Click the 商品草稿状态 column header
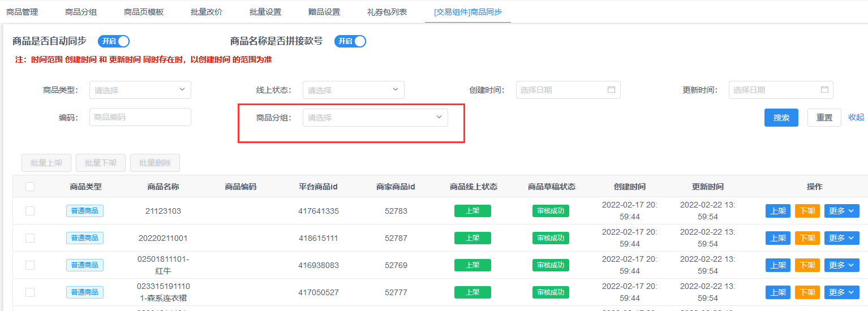Image resolution: width=868 pixels, height=311 pixels. (x=552, y=187)
